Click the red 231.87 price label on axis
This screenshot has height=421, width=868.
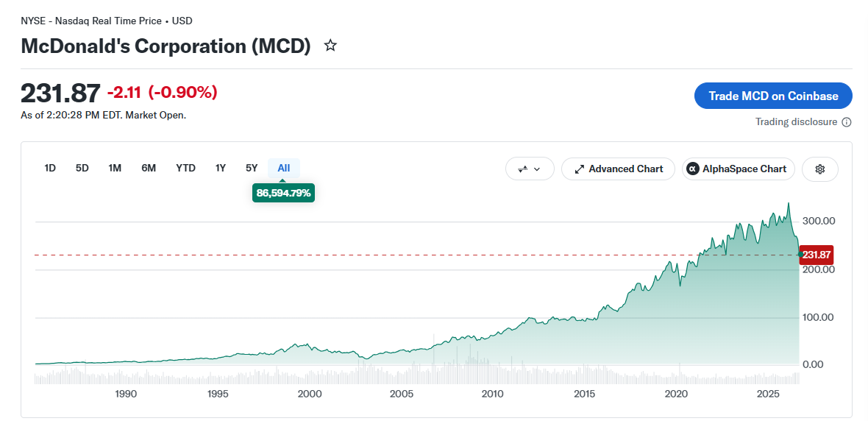click(x=818, y=255)
